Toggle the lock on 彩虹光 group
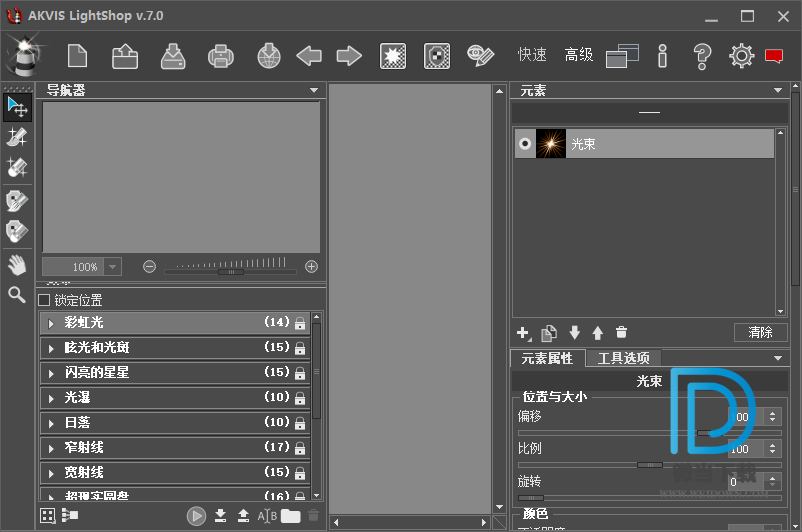The image size is (802, 532). click(x=299, y=323)
